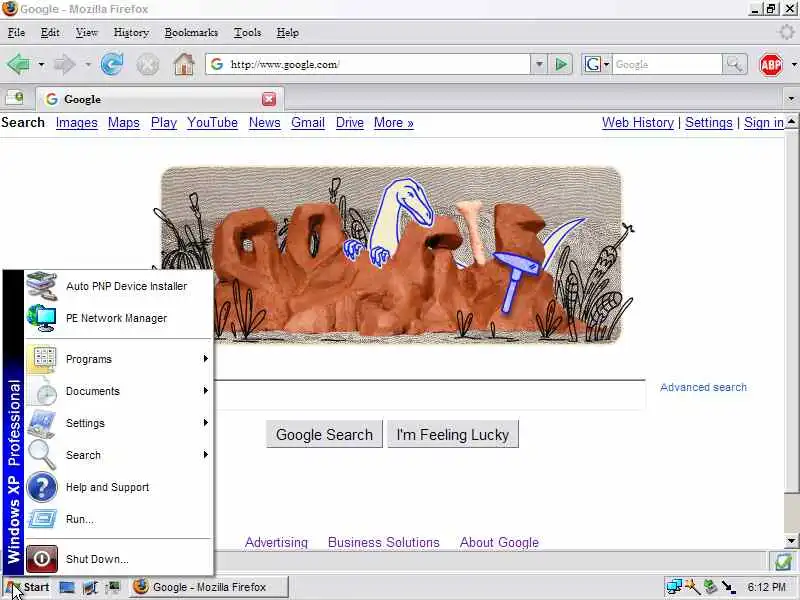Expand the Programs submenu
The image size is (800, 600).
(119, 359)
